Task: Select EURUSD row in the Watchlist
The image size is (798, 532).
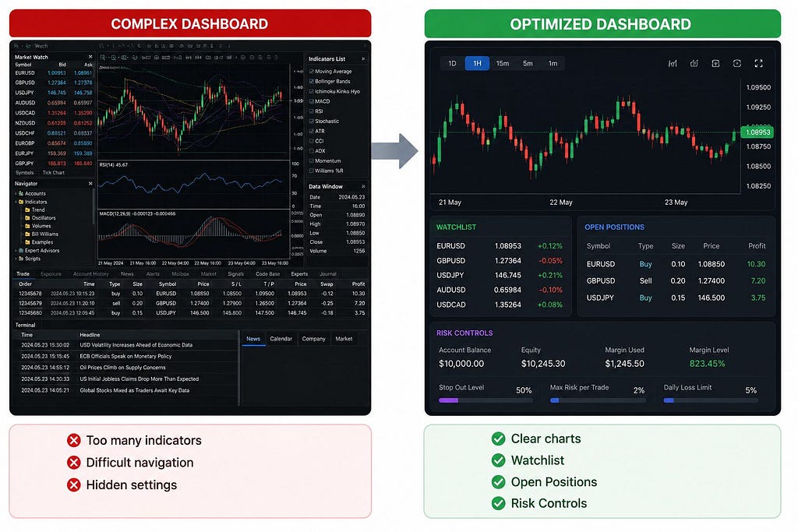Action: click(500, 246)
